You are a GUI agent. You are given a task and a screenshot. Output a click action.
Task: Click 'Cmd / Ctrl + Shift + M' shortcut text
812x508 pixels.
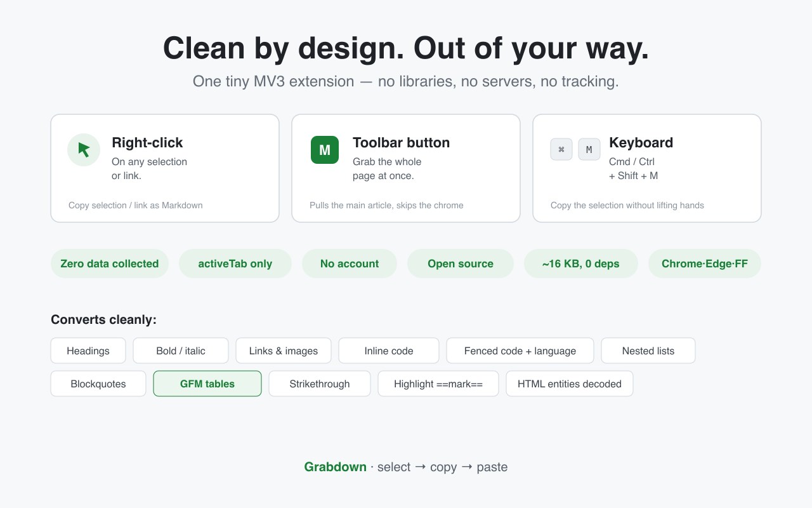tap(634, 168)
